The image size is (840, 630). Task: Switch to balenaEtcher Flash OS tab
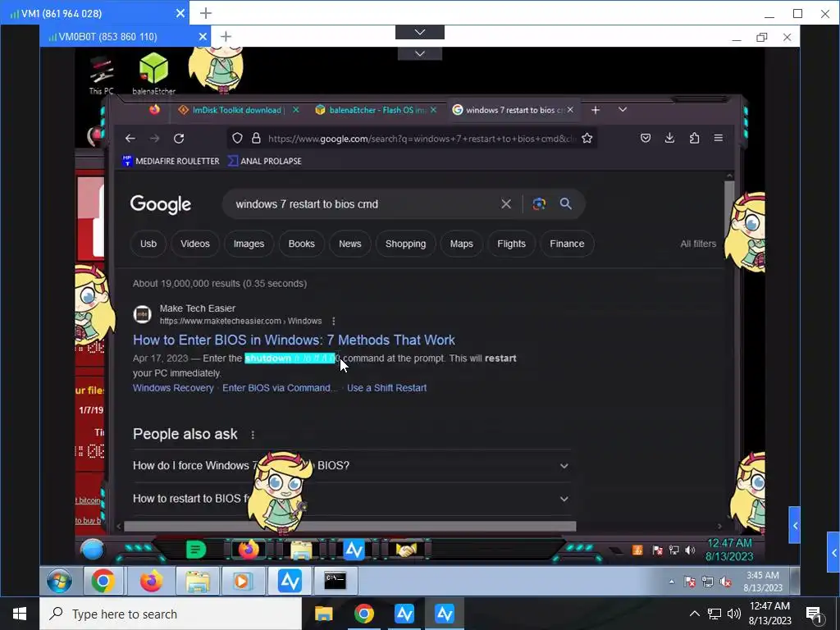[x=377, y=110]
